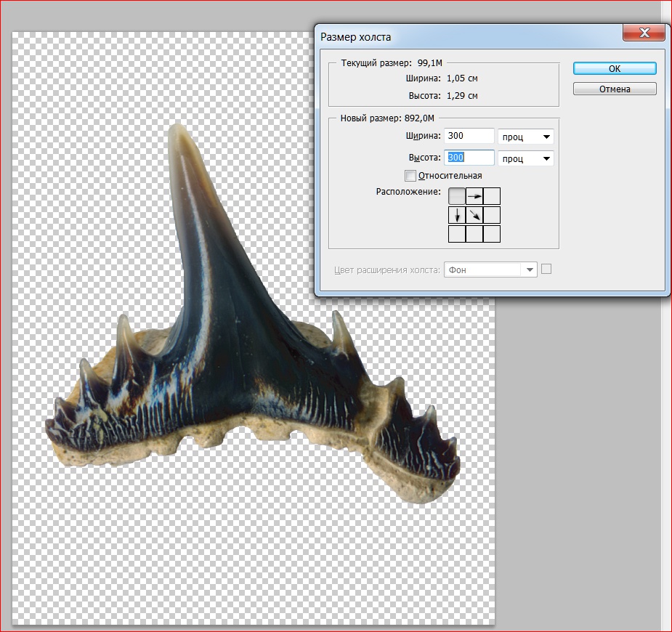Set anchor to bottom-right grid cell
672x632 pixels.
[x=492, y=233]
